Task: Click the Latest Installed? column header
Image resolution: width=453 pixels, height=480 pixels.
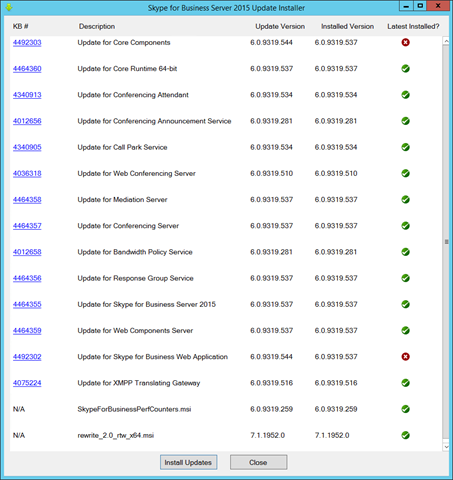Action: (x=413, y=26)
